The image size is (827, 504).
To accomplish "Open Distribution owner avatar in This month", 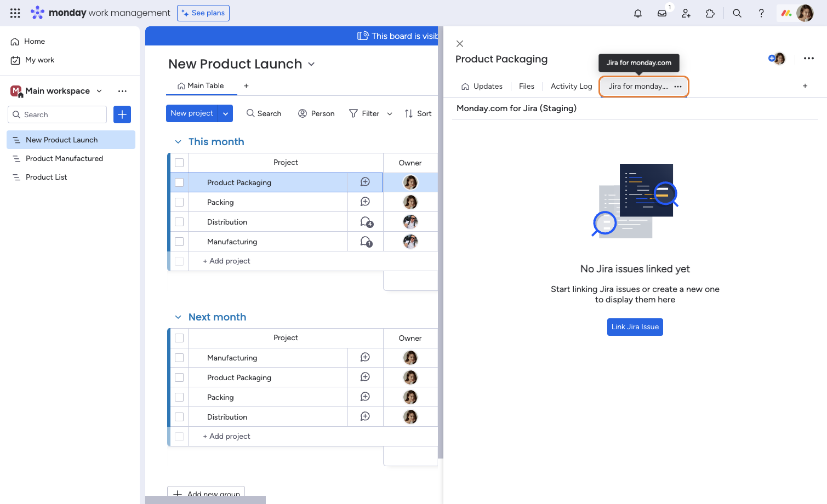I will [410, 222].
